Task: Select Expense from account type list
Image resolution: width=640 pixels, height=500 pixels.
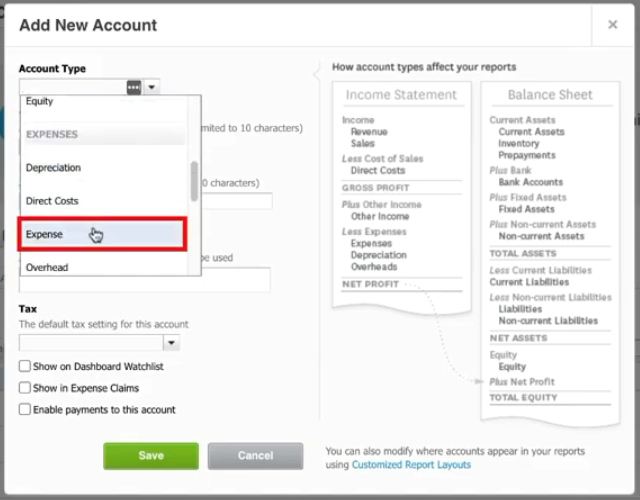Action: (x=102, y=234)
